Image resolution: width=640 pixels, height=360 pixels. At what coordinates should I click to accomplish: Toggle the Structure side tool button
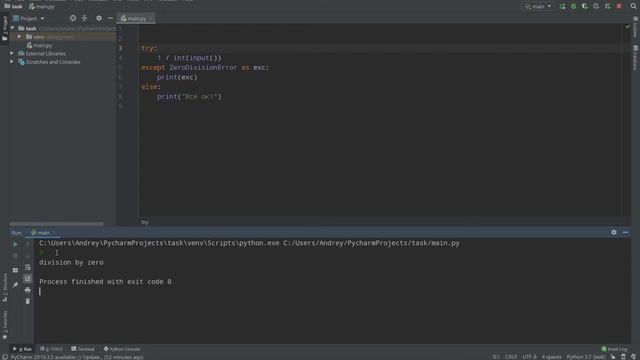(x=4, y=287)
